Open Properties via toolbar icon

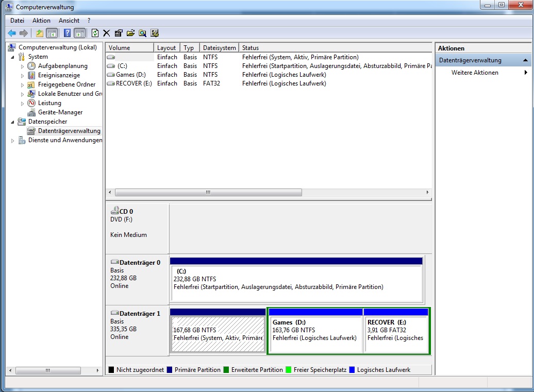click(x=118, y=33)
